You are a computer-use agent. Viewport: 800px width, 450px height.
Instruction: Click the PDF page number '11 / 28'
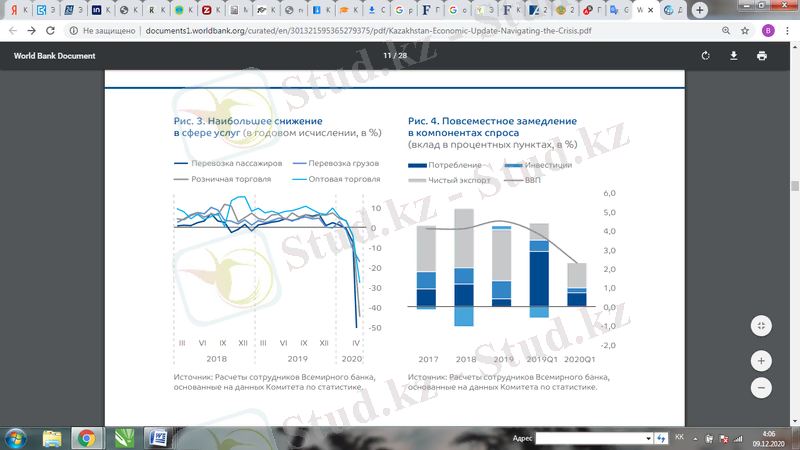pos(395,56)
